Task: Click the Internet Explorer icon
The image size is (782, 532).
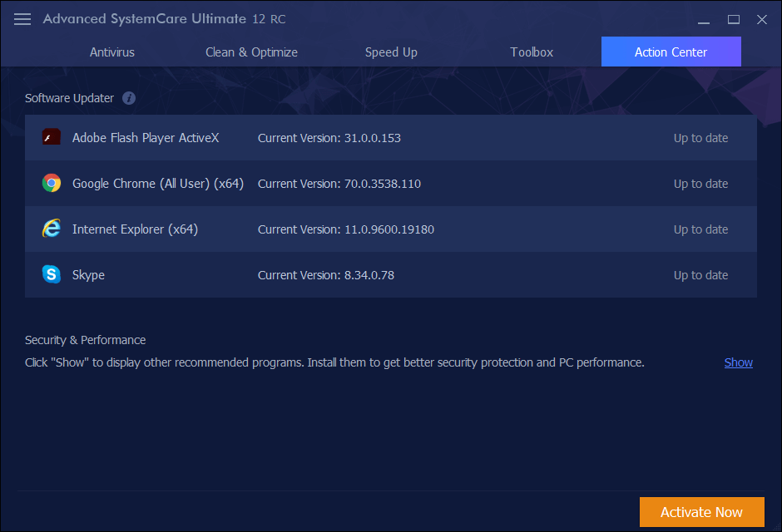Action: 52,229
